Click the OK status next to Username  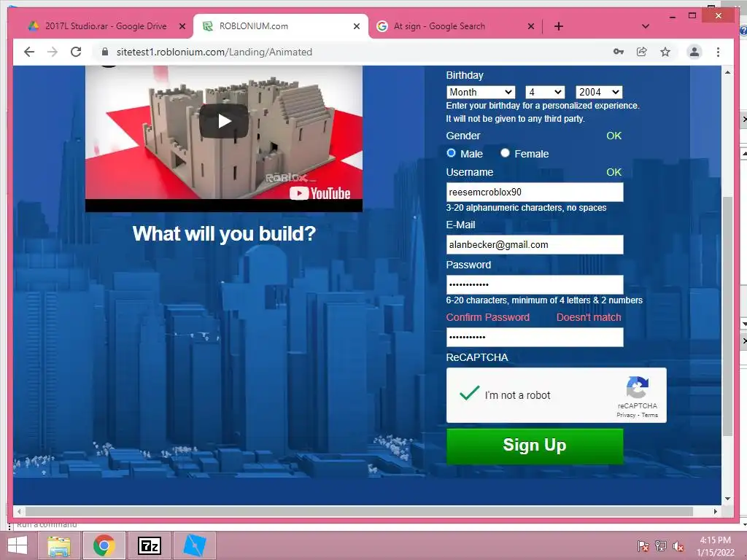point(614,172)
